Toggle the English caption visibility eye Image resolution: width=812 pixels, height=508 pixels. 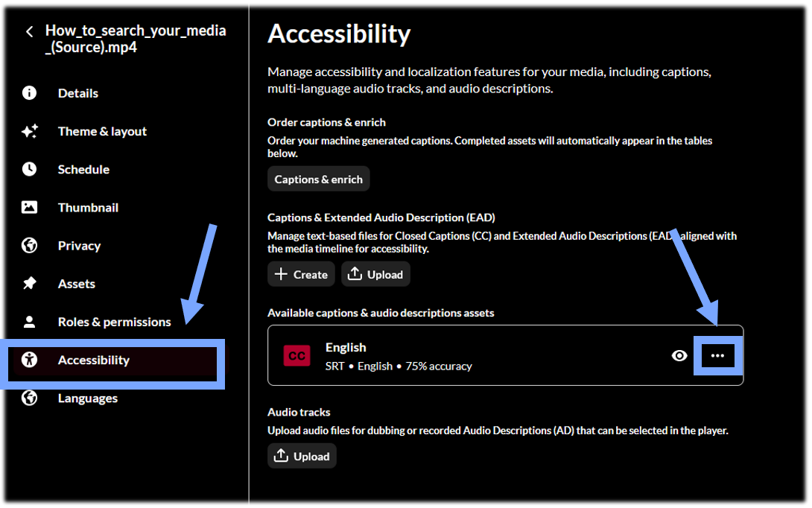(679, 356)
